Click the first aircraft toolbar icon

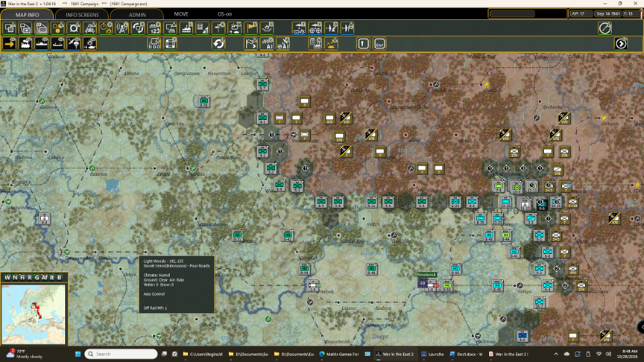click(331, 28)
